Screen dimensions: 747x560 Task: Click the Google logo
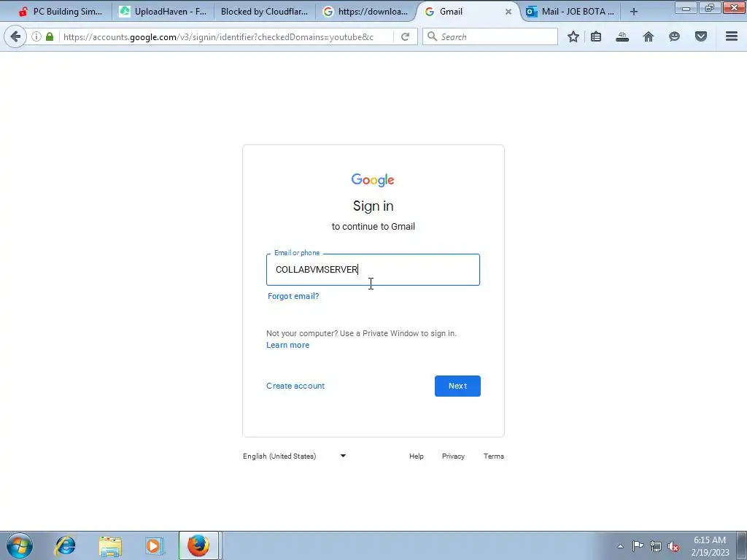click(x=373, y=180)
